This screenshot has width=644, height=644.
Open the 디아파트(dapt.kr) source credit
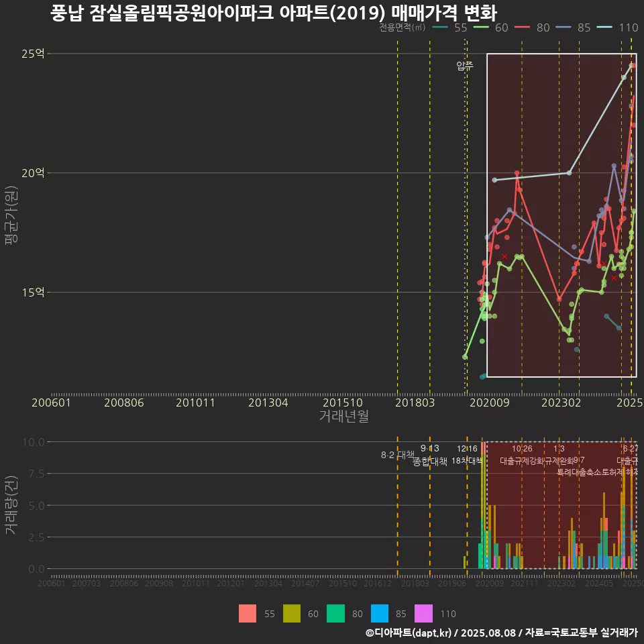pos(409,633)
